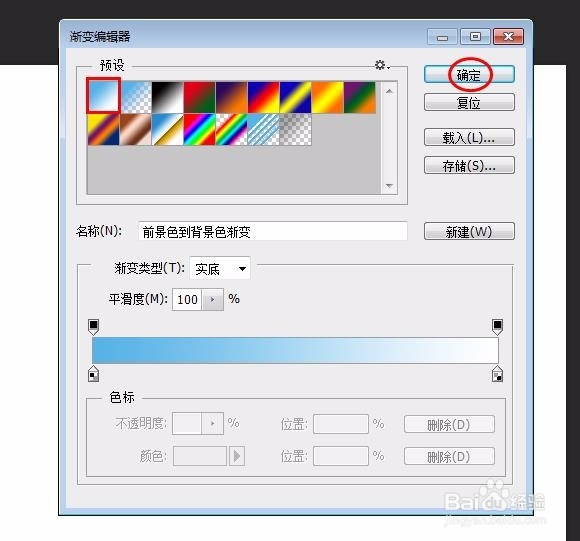
Task: Click the 删除(D) button in the 颜色 row
Action: (449, 456)
